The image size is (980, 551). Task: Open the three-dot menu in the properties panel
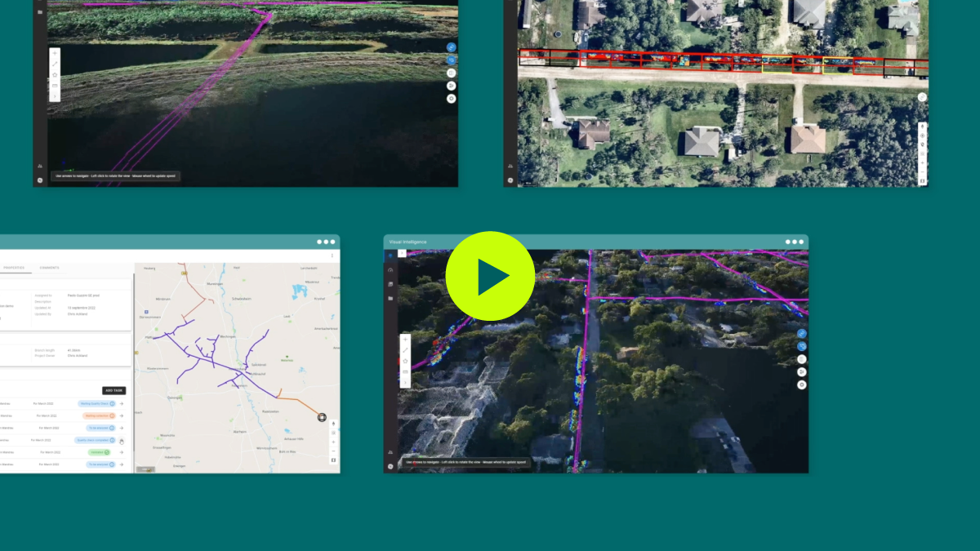(x=332, y=256)
